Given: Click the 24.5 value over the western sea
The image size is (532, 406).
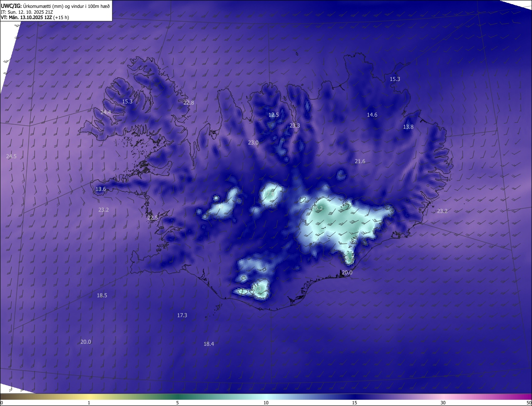Looking at the screenshot, I should click(11, 157).
